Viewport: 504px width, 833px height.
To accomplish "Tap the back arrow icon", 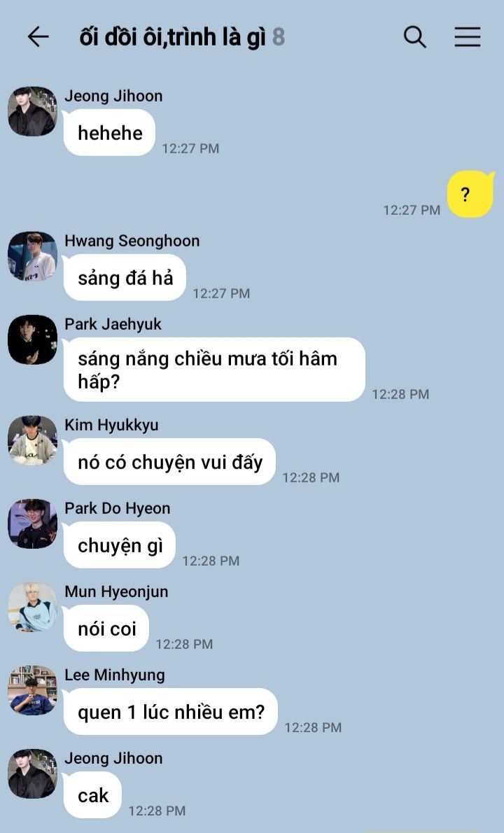I will 38,37.
